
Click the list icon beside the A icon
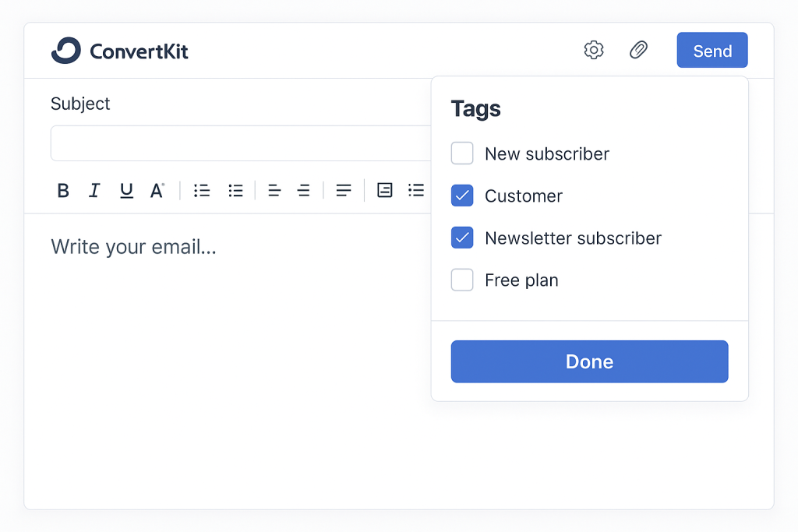pyautogui.click(x=202, y=191)
